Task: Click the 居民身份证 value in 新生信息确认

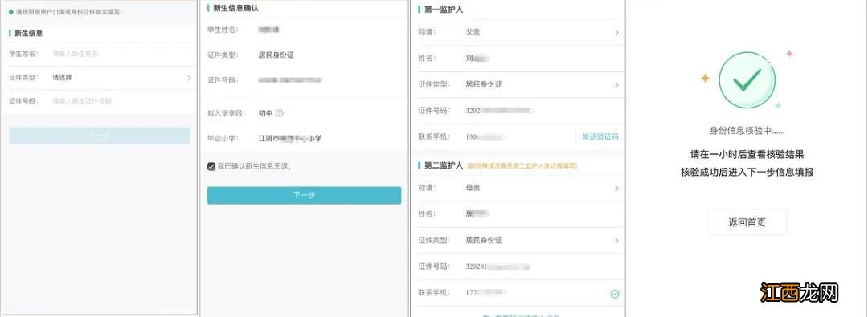Action: (276, 55)
